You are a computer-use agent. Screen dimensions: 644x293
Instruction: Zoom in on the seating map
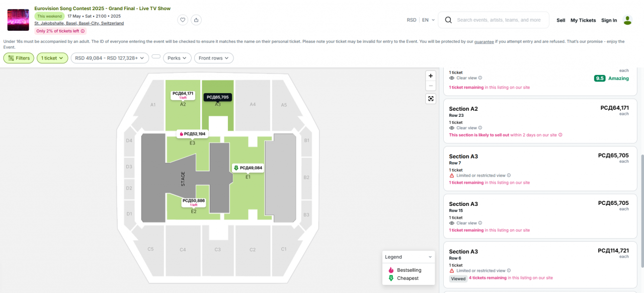coord(431,76)
